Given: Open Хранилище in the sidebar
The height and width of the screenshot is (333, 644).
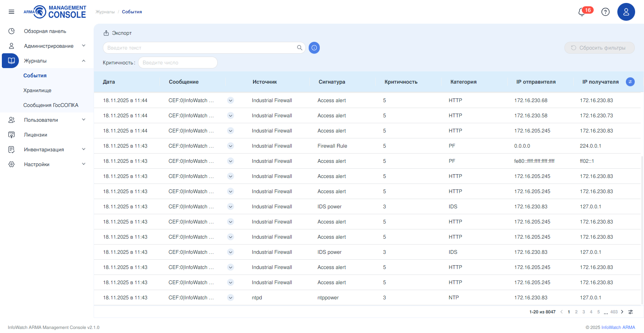Looking at the screenshot, I should (37, 90).
